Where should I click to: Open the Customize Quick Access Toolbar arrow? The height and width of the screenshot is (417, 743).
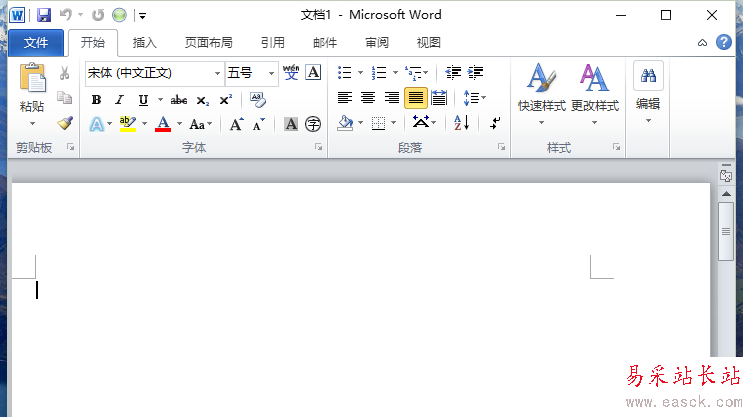click(142, 16)
